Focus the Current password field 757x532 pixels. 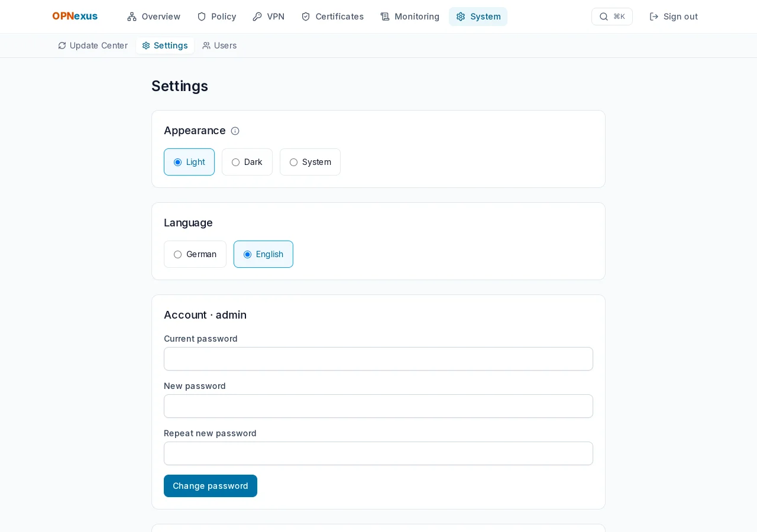tap(378, 359)
